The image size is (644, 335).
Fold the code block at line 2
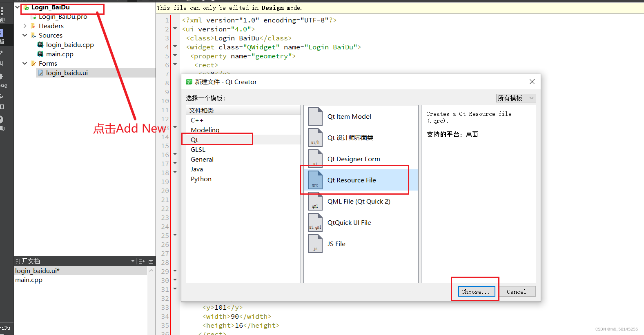(175, 29)
